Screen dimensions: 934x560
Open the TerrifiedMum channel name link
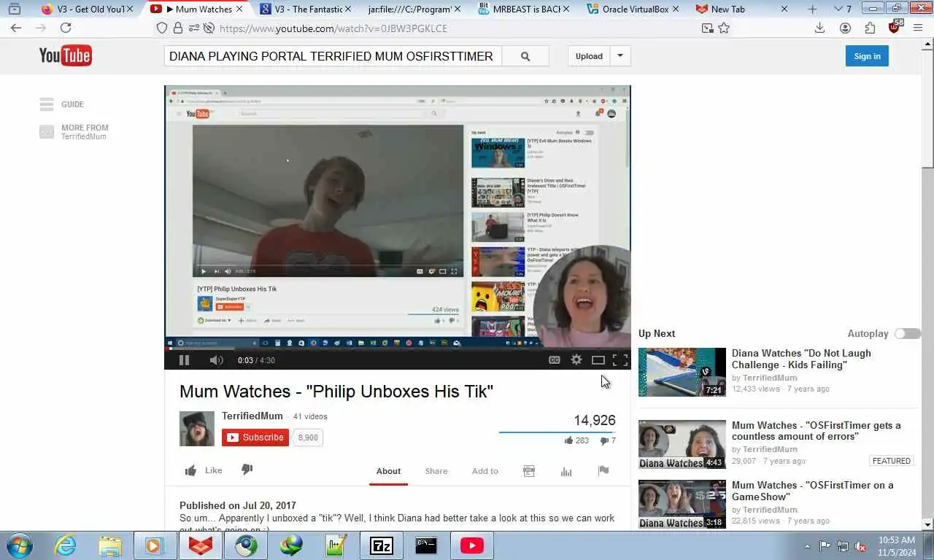(x=252, y=416)
